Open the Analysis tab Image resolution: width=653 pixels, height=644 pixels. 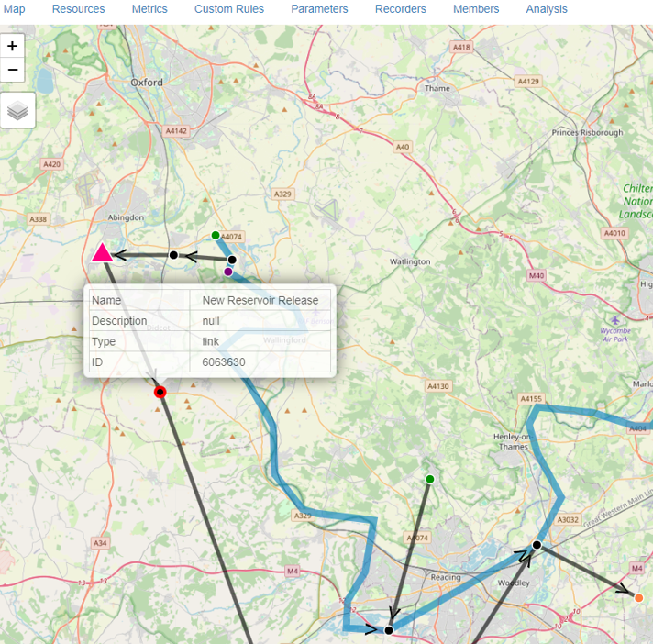point(547,9)
